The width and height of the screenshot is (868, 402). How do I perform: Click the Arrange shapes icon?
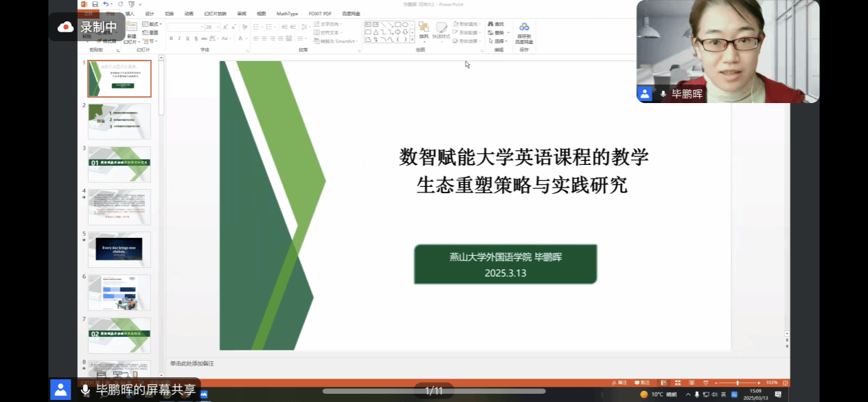(424, 30)
